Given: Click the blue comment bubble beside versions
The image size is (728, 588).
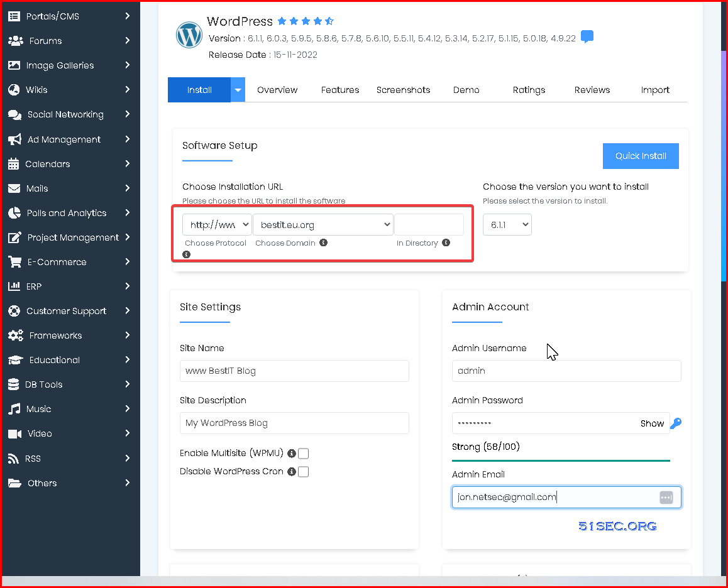Looking at the screenshot, I should tap(587, 36).
